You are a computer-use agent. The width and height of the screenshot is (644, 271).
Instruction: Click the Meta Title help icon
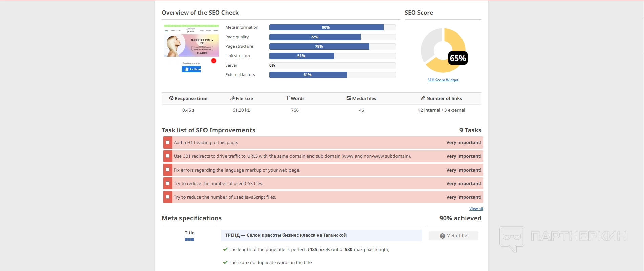coord(442,236)
